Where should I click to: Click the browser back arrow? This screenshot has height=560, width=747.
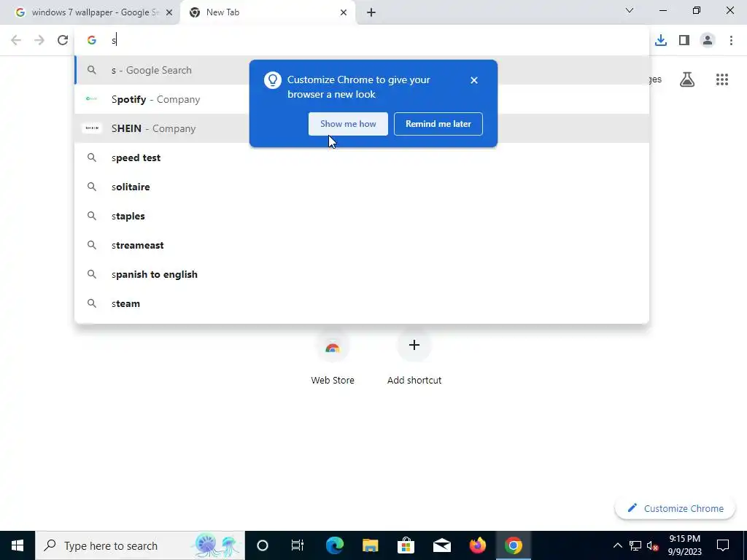[16, 41]
